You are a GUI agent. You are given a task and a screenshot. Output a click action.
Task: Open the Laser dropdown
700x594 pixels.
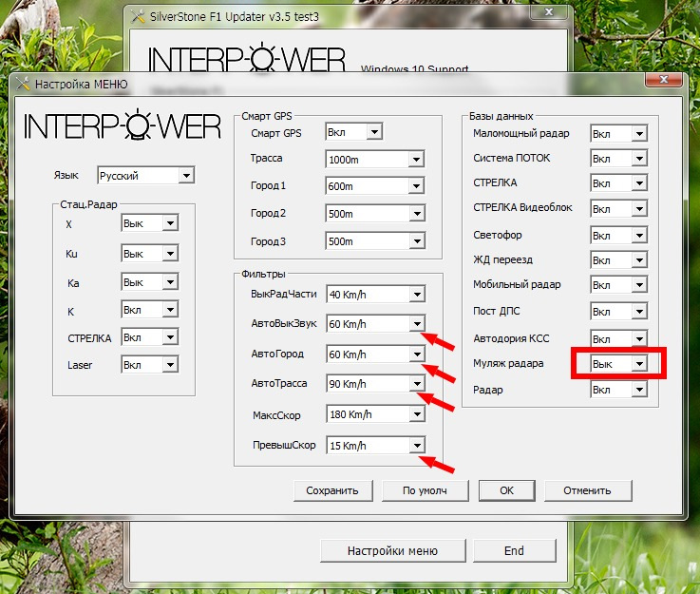pos(149,365)
